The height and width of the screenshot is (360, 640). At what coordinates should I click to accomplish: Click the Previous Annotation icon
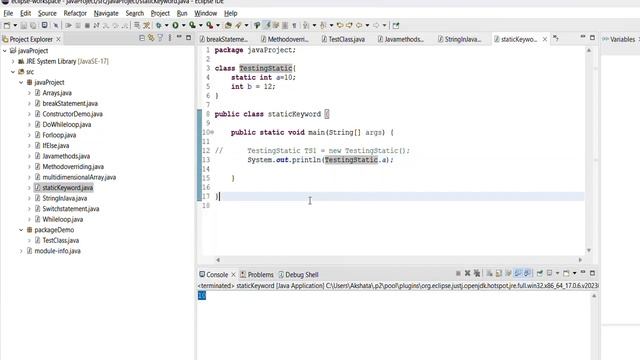323,25
